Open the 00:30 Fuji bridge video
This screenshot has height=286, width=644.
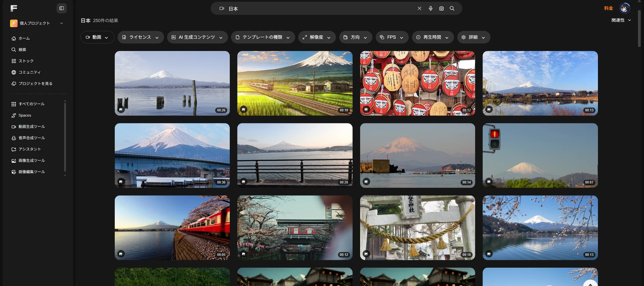click(172, 155)
